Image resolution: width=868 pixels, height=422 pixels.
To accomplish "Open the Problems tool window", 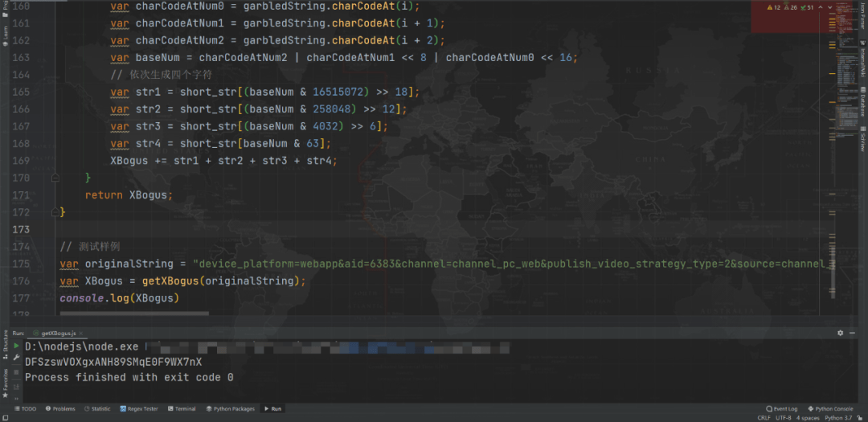I will point(60,408).
